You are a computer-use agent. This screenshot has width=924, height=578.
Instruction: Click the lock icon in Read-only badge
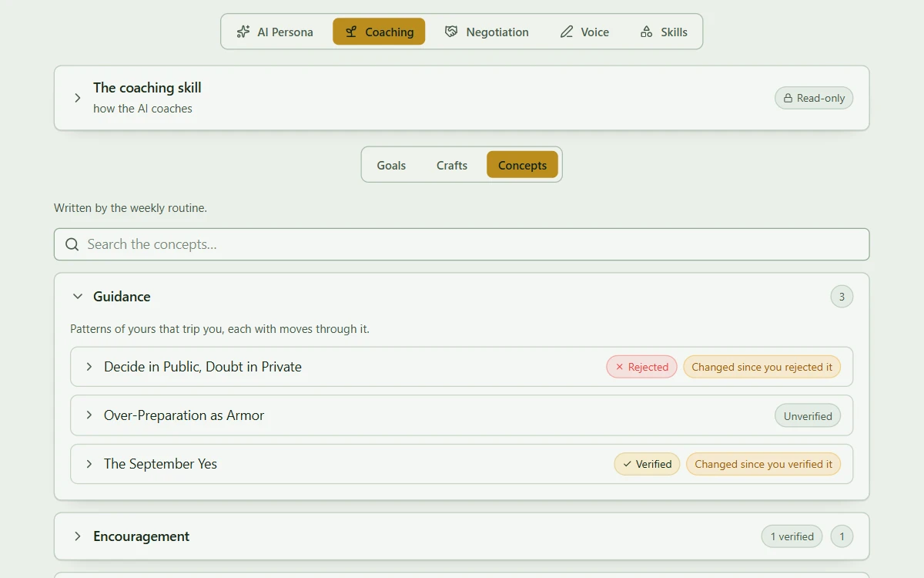788,98
